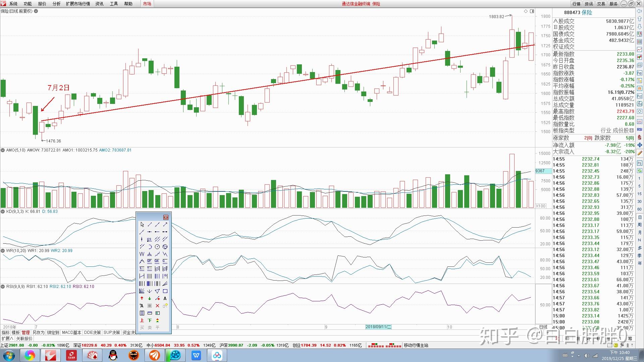Select the circle drawing tool
Image resolution: width=644 pixels, height=362 pixels.
[157, 247]
